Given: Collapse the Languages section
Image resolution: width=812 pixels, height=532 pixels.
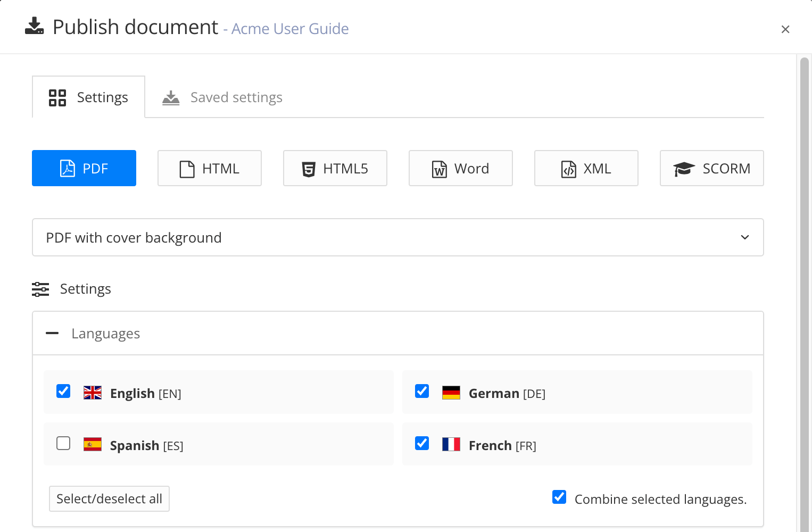Looking at the screenshot, I should (52, 333).
